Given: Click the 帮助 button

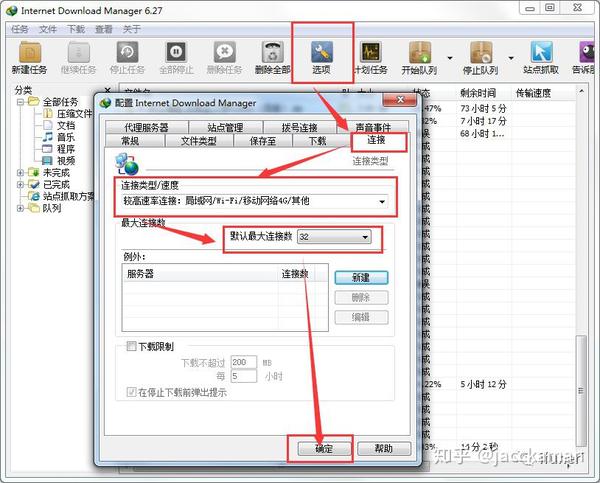Looking at the screenshot, I should click(384, 449).
